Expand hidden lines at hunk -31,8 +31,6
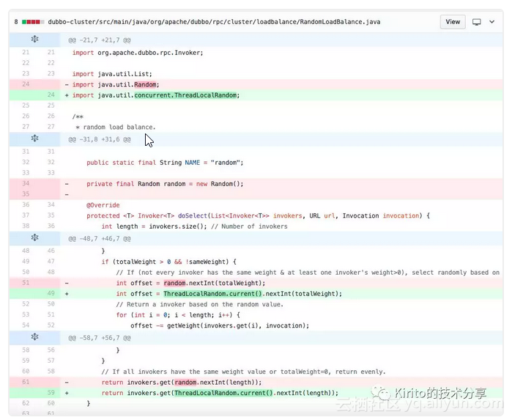 pyautogui.click(x=34, y=139)
